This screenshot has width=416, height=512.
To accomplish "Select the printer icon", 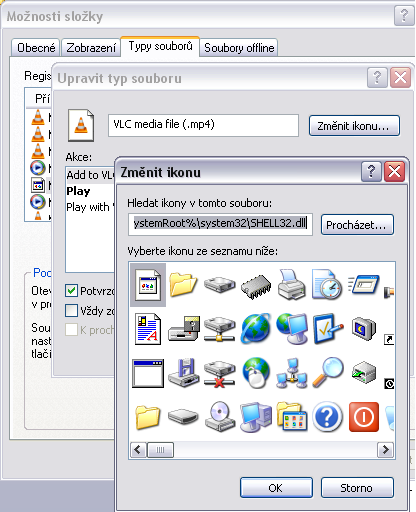I will tap(292, 284).
